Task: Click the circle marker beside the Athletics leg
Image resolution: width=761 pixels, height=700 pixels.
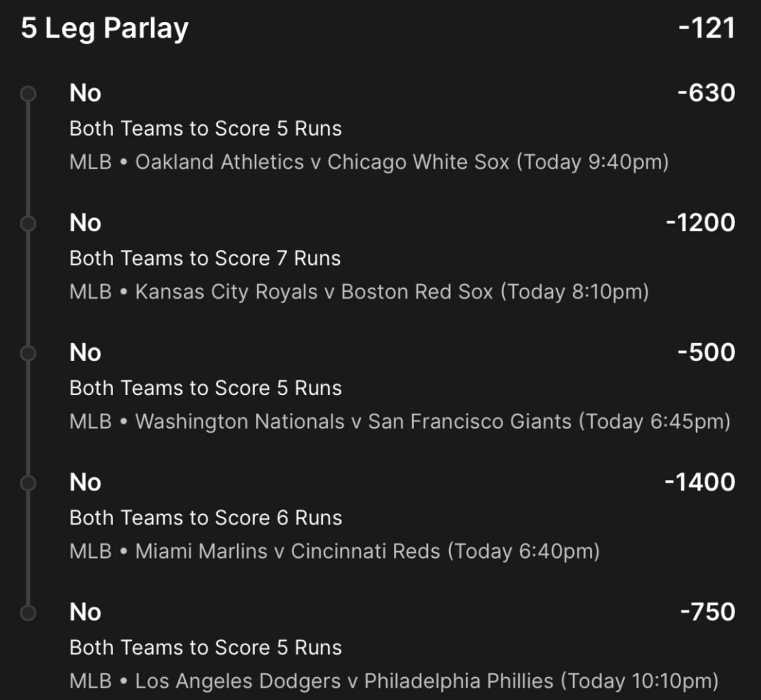Action: (x=28, y=94)
